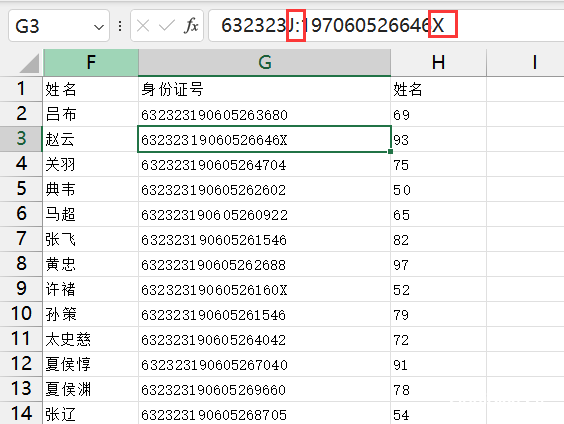
Task: Select the name cell 张辽
Action: [91, 413]
